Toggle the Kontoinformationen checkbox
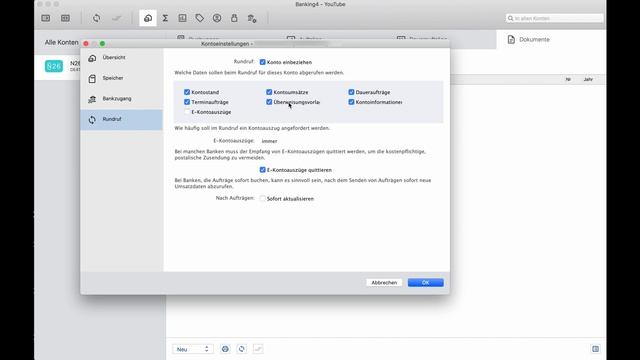Screen dimensions: 640x360 [351, 102]
